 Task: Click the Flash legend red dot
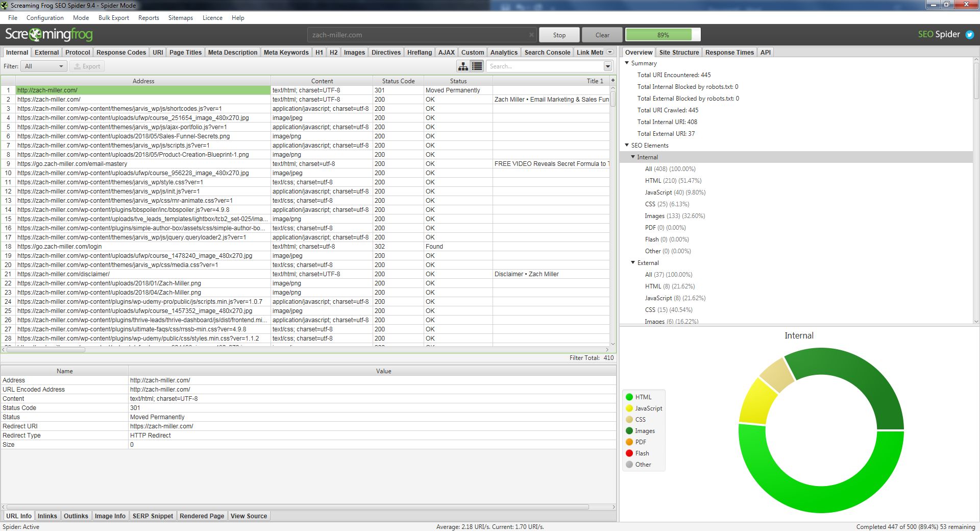(x=629, y=453)
